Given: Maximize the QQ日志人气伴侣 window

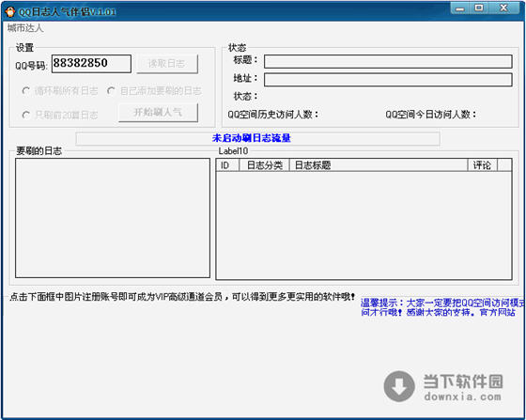Looking at the screenshot, I should point(479,8).
